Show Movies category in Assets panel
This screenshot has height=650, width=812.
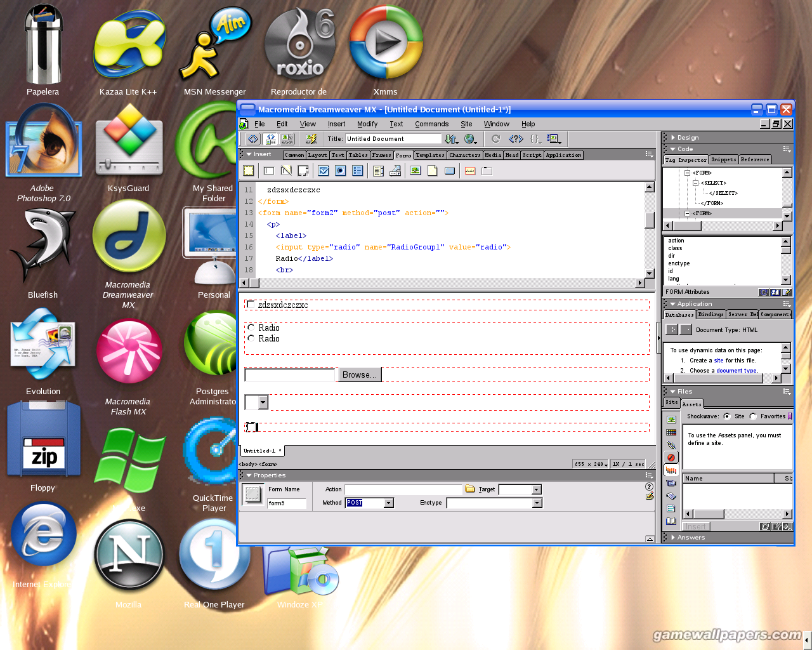coord(671,482)
